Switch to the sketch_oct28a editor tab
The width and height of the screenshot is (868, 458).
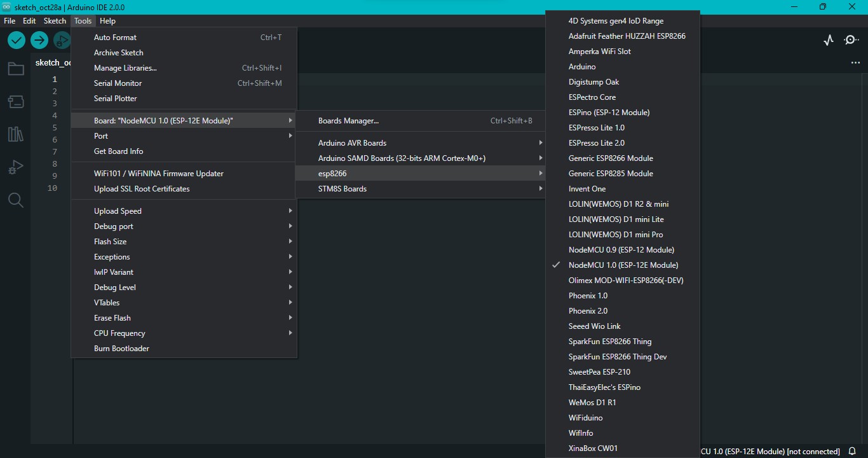point(53,63)
